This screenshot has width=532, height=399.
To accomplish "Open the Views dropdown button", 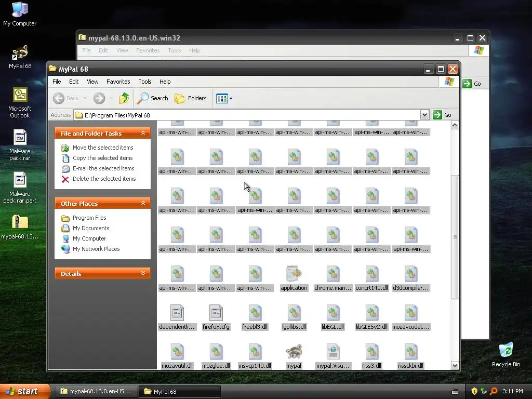I will point(224,98).
